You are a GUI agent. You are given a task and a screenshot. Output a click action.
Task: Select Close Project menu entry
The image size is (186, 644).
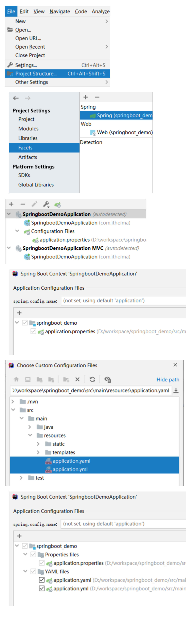click(x=58, y=55)
